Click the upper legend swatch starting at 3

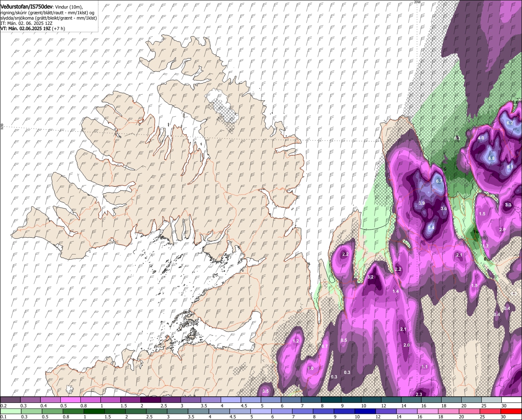pos(191,400)
